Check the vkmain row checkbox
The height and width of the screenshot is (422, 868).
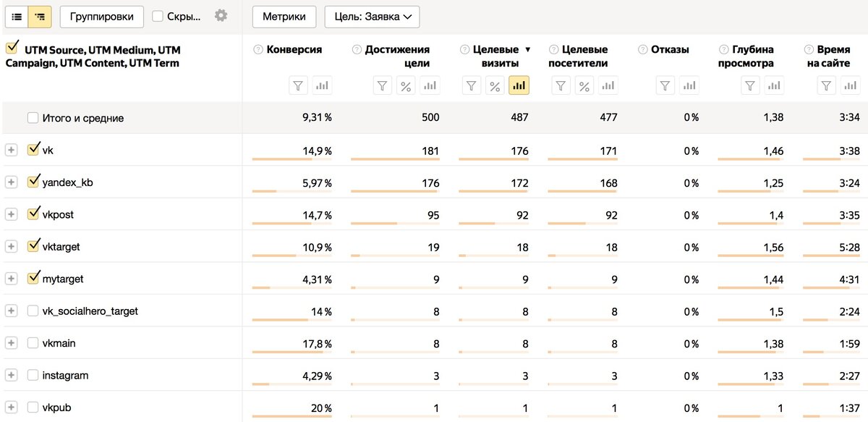[x=33, y=343]
